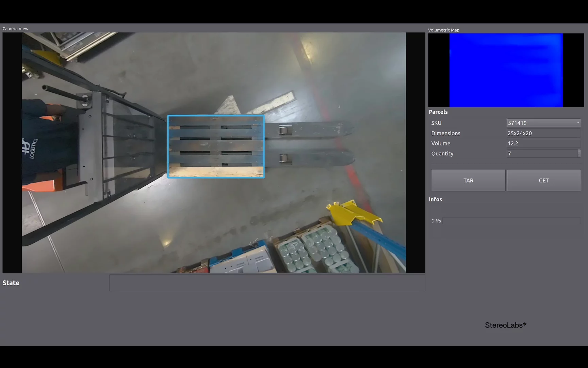This screenshot has height=368, width=588.
Task: Click the Dimensions field showing 25x24x20
Action: [x=543, y=133]
